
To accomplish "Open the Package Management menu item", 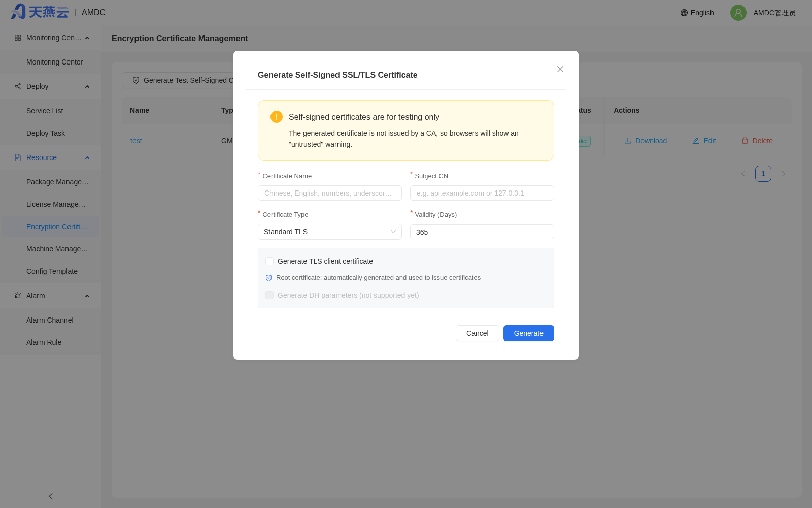I will click(51, 182).
